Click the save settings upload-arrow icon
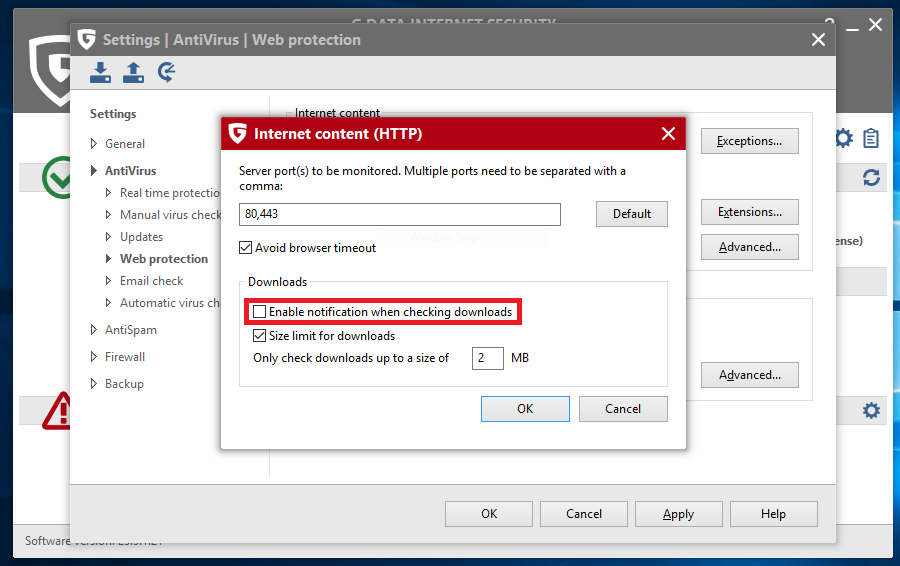Screen dimensions: 900x566 (x=134, y=72)
